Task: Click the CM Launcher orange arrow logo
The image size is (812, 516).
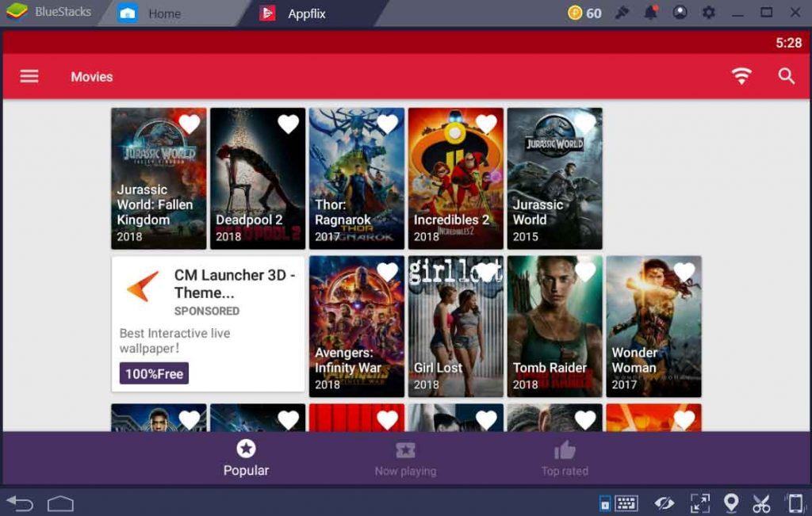Action: pyautogui.click(x=143, y=285)
